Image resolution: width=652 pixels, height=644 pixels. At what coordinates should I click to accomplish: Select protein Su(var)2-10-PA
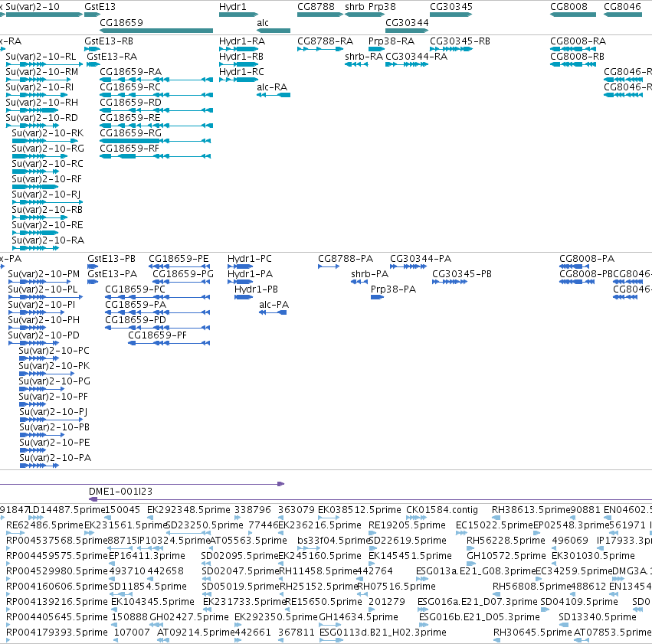click(x=39, y=466)
